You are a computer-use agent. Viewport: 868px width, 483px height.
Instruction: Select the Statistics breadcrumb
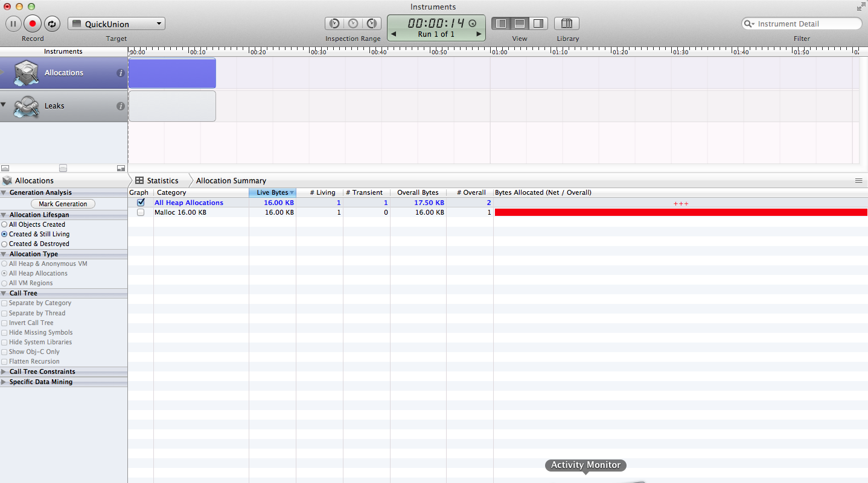coord(162,180)
